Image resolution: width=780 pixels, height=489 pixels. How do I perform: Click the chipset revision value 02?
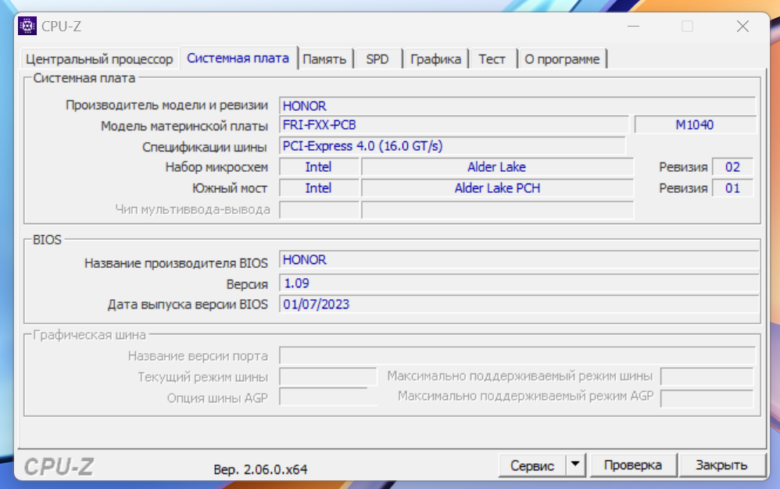[732, 167]
